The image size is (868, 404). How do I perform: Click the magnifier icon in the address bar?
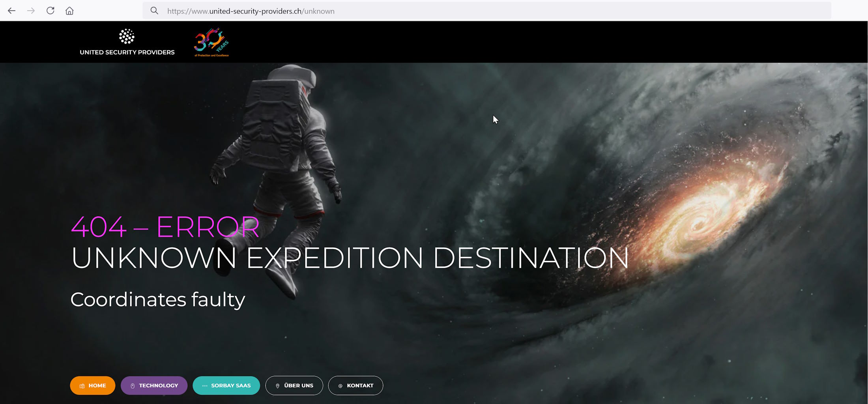click(x=154, y=11)
